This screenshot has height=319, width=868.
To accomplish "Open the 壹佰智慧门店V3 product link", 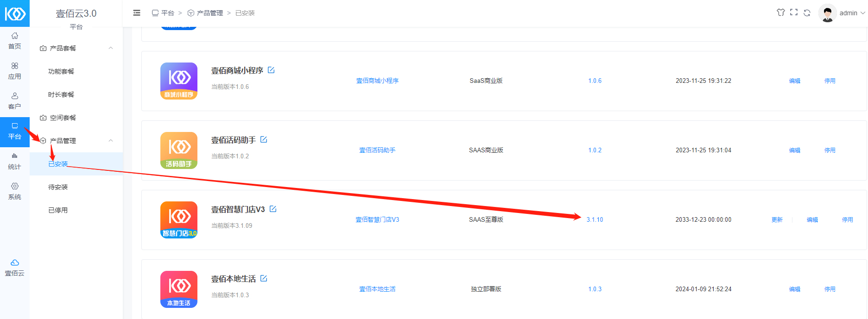I will pos(377,219).
